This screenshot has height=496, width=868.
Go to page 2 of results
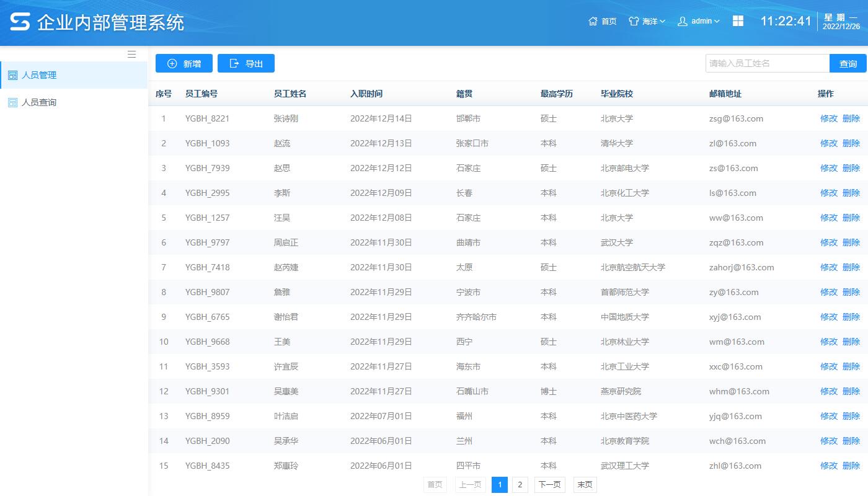[x=520, y=484]
